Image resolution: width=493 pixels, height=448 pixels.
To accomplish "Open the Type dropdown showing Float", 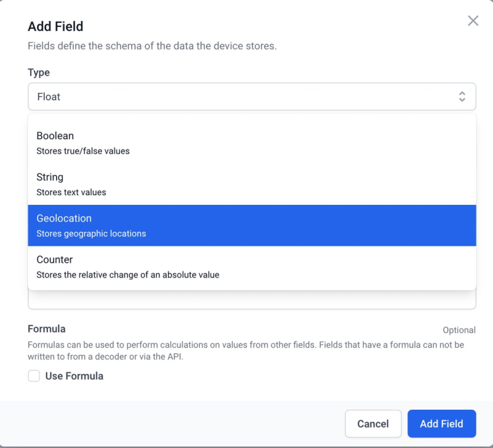I will pyautogui.click(x=252, y=97).
